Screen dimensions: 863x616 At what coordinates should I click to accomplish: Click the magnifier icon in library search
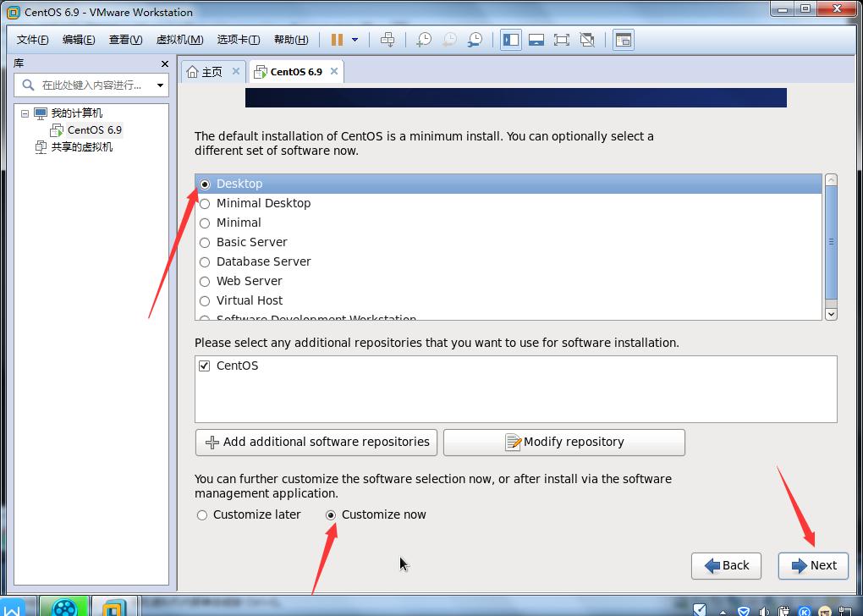coord(28,85)
